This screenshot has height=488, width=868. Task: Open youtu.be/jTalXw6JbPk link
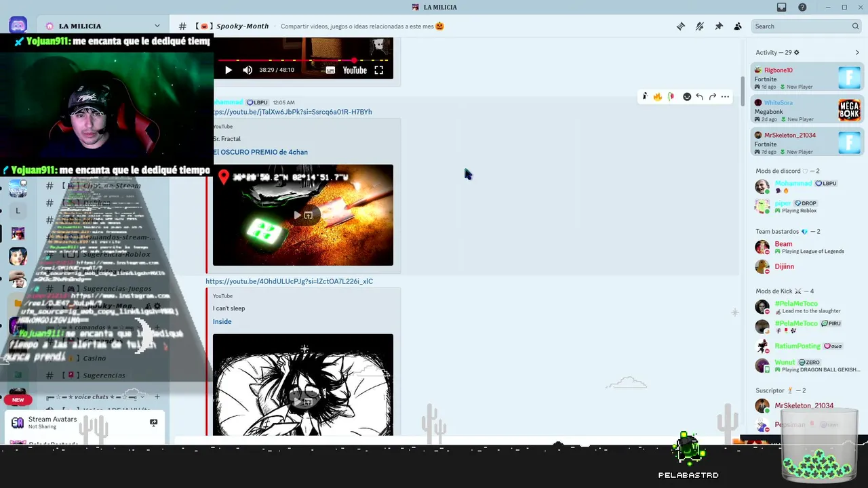click(x=292, y=112)
